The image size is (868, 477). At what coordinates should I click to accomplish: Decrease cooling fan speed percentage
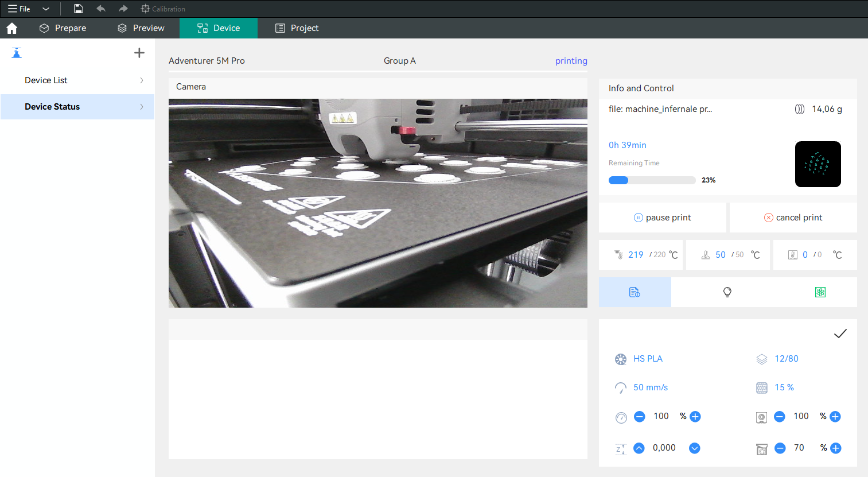pyautogui.click(x=780, y=417)
